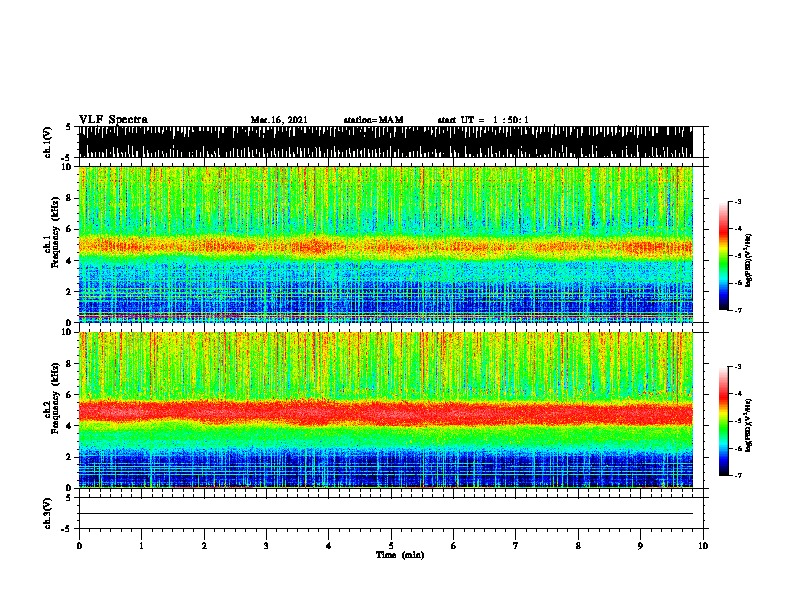The height and width of the screenshot is (612, 792).
Task: Click tick label "7" on the Time axis
Action: (x=516, y=546)
